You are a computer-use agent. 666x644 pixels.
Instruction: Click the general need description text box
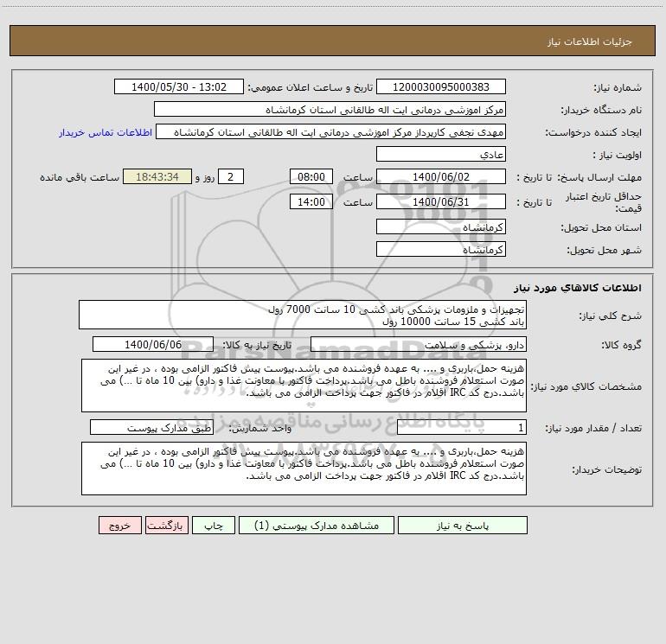click(303, 315)
